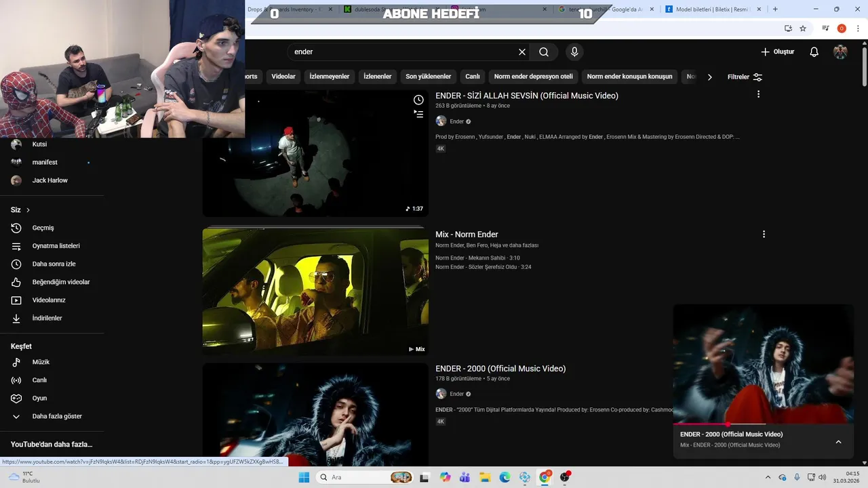Choose the Norm ender konuşun konuşun chip
Viewport: 868px width, 488px height.
(x=629, y=77)
